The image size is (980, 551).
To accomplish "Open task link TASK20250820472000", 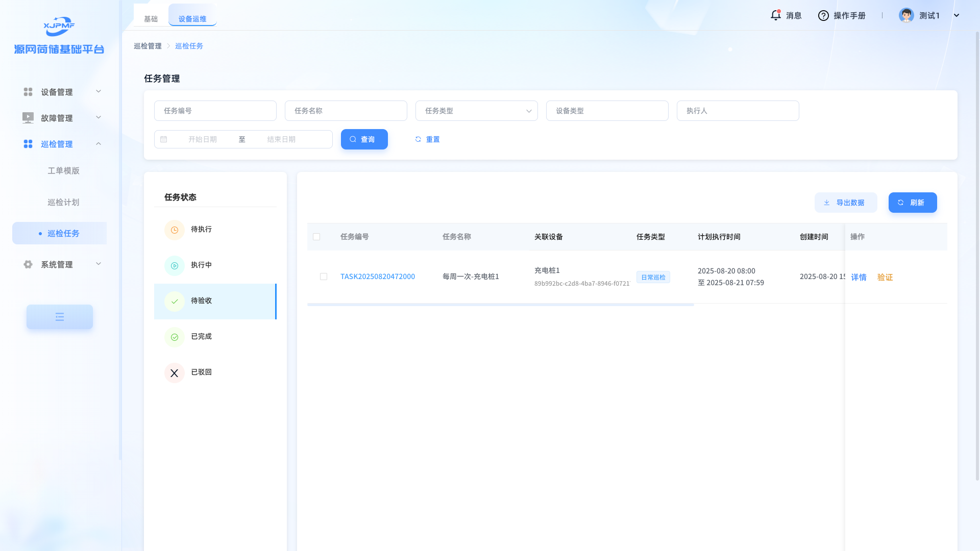I will pyautogui.click(x=378, y=277).
